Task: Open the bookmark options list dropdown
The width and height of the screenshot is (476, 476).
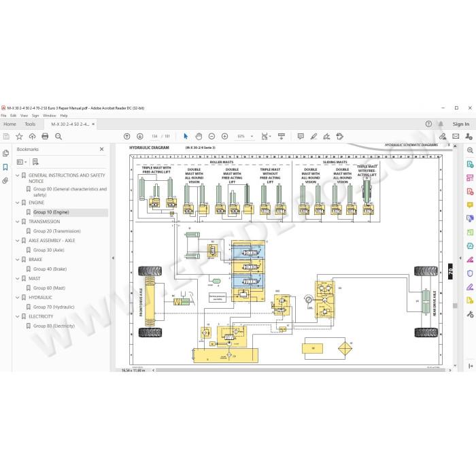Action: [x=22, y=162]
